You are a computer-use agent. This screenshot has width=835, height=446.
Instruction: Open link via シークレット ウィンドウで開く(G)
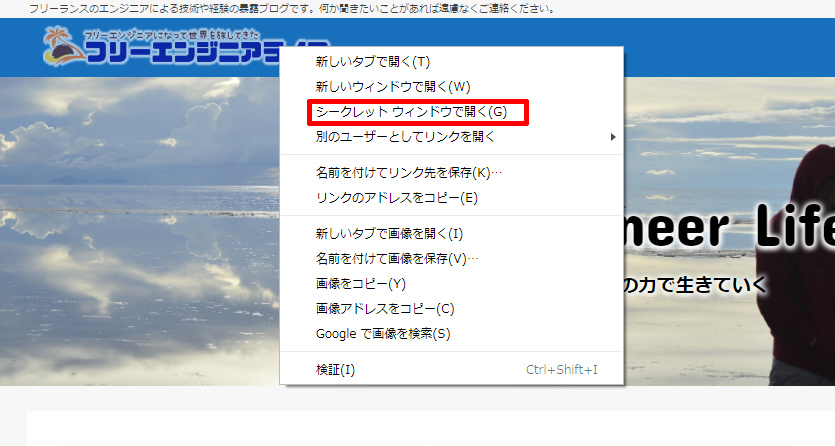[x=411, y=112]
